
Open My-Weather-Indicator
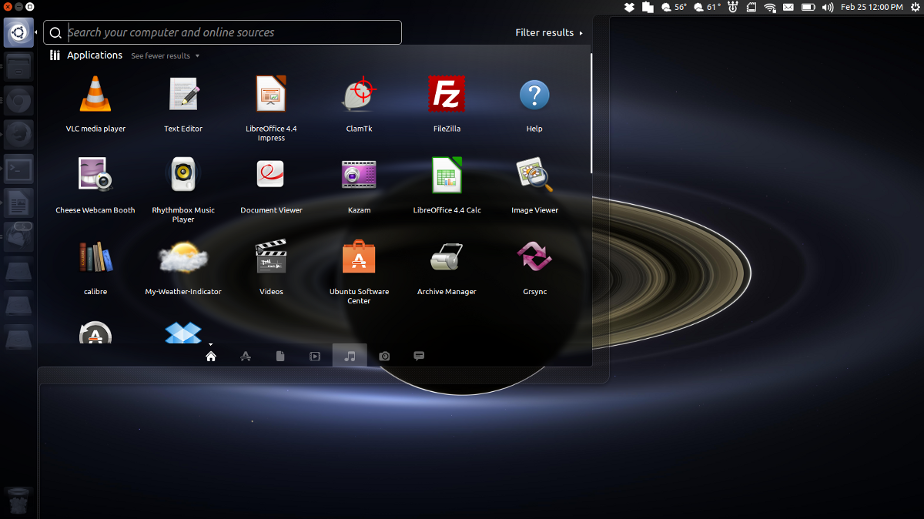pyautogui.click(x=183, y=266)
